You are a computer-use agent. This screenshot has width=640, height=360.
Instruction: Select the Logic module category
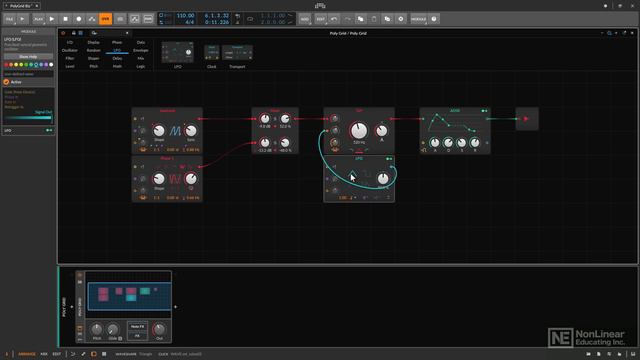point(141,66)
